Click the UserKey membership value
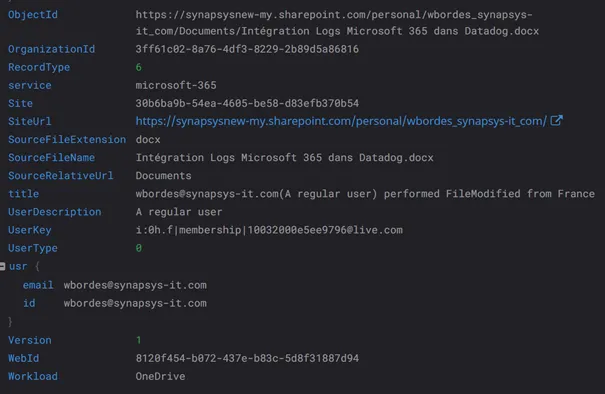This screenshot has width=605, height=394. [269, 230]
